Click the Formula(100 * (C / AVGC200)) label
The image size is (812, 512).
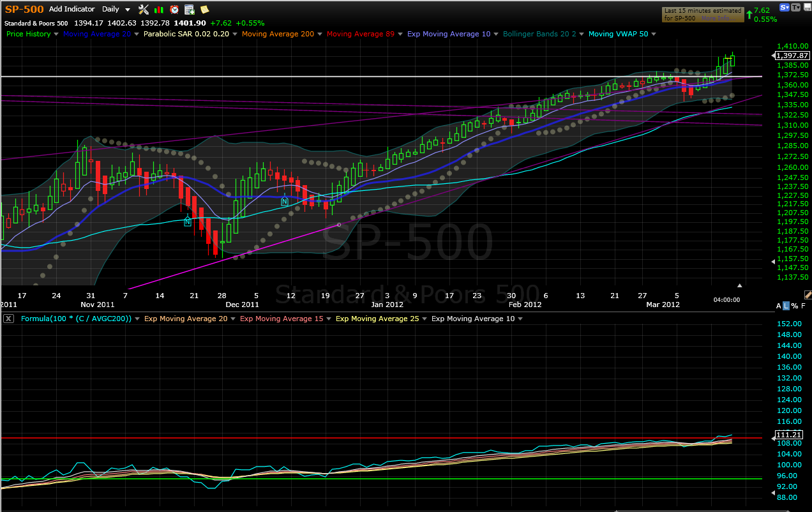tap(76, 319)
